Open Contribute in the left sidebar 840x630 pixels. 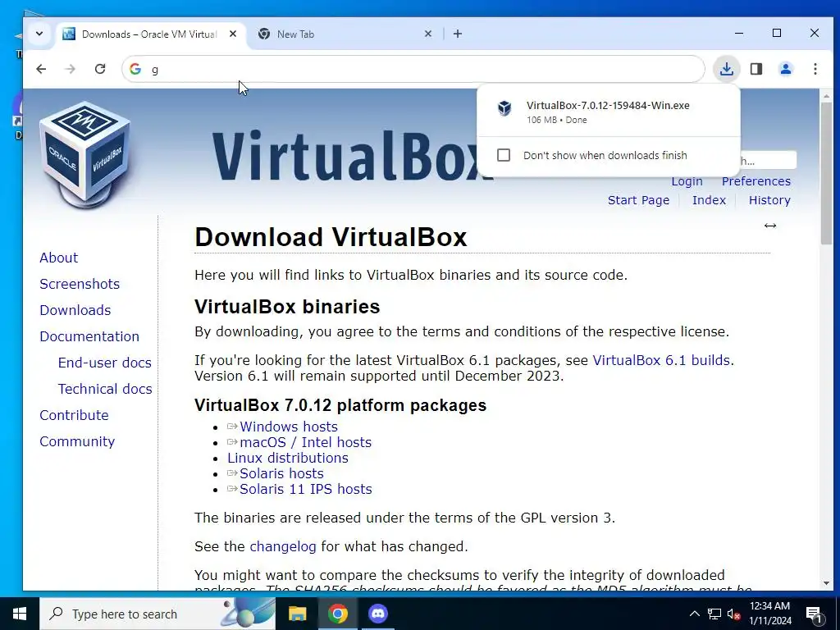74,415
